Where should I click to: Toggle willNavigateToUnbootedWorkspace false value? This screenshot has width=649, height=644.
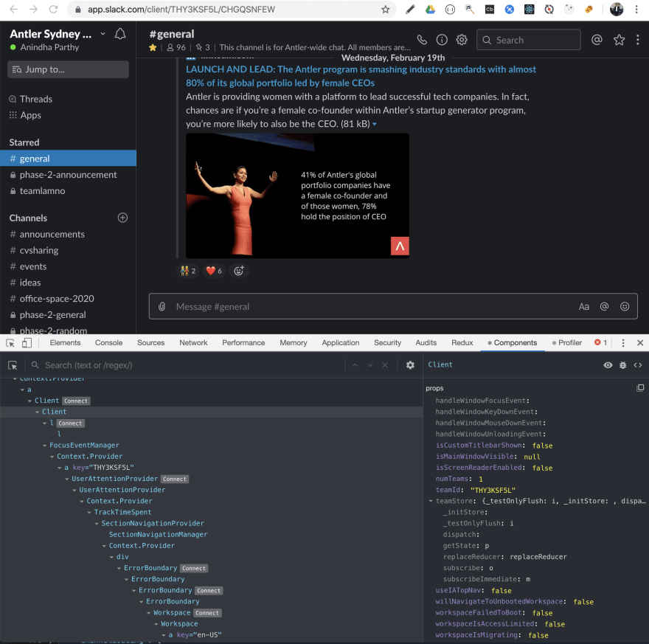583,602
